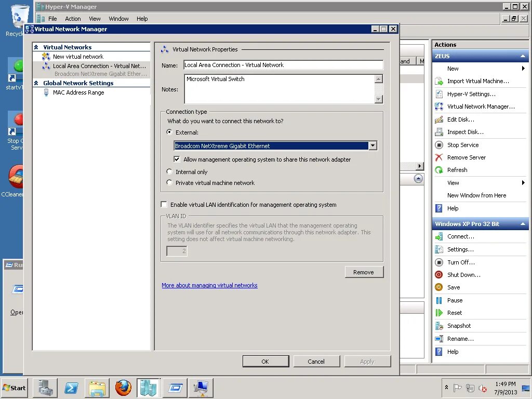Select the Internal only radio button
The width and height of the screenshot is (532, 399).
[169, 171]
